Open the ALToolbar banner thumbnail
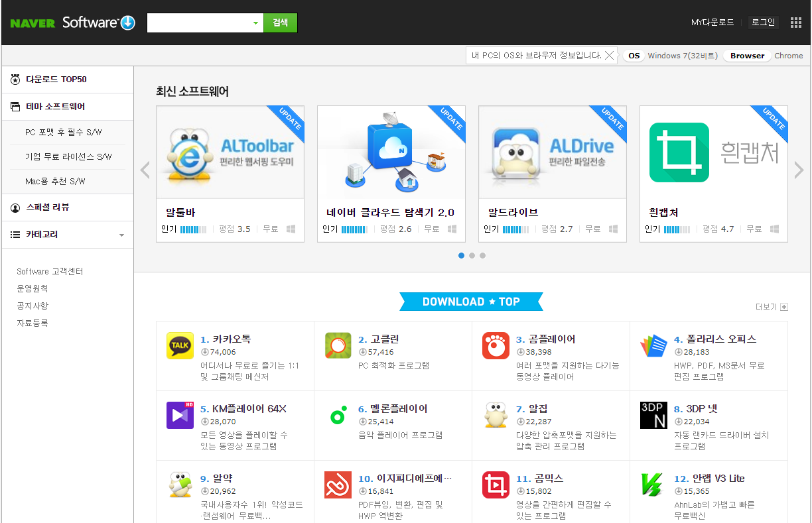 point(230,152)
